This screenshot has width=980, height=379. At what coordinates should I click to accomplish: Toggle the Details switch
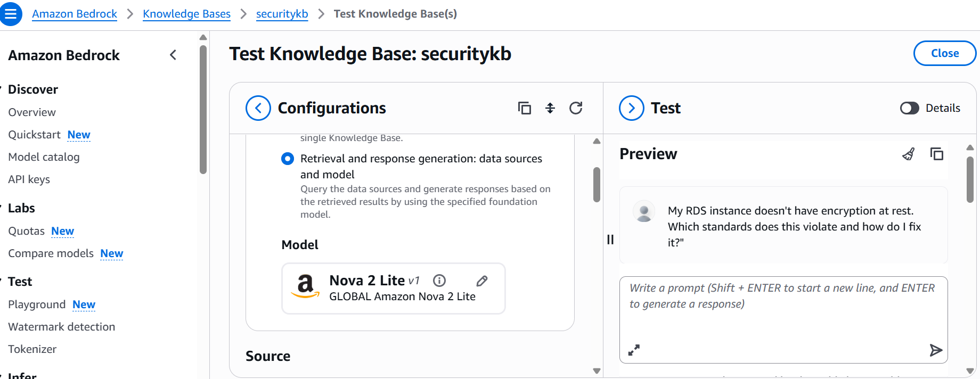910,108
